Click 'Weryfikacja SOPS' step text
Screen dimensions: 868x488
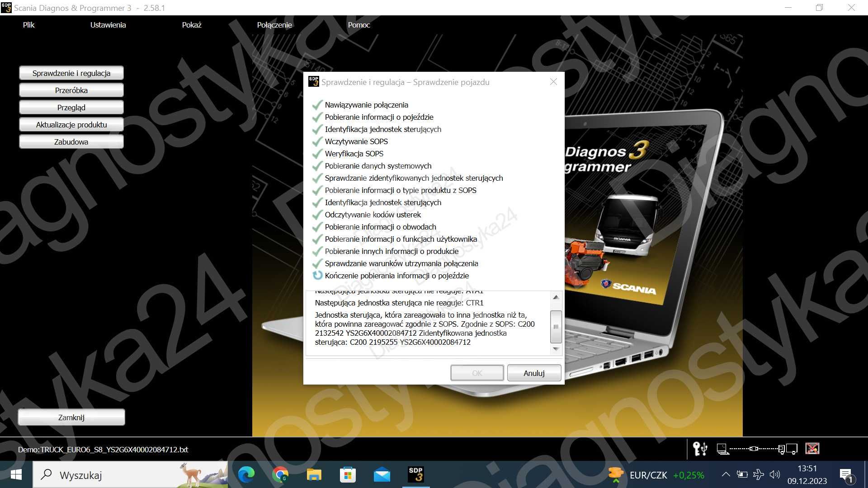click(354, 154)
